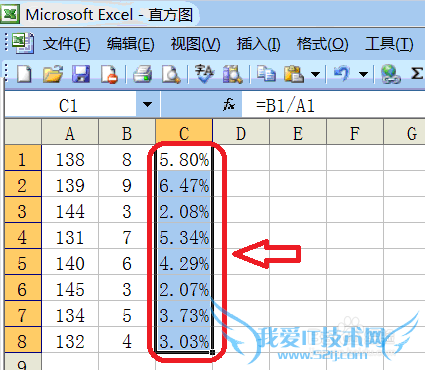
Task: Select column F header
Action: tap(355, 132)
